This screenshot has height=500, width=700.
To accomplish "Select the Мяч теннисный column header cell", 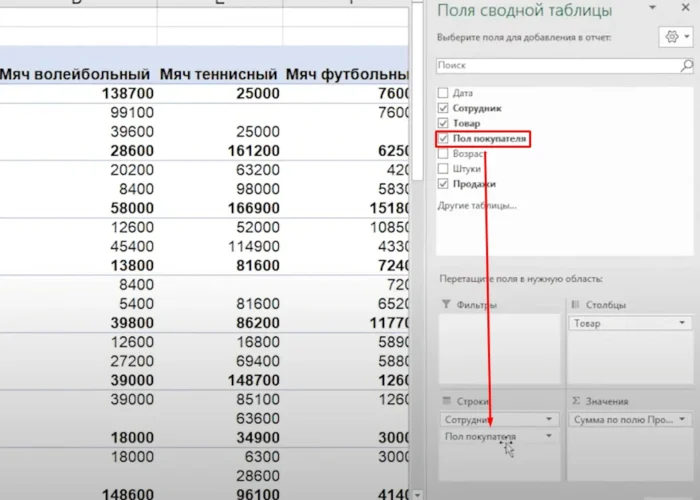I will (x=219, y=74).
